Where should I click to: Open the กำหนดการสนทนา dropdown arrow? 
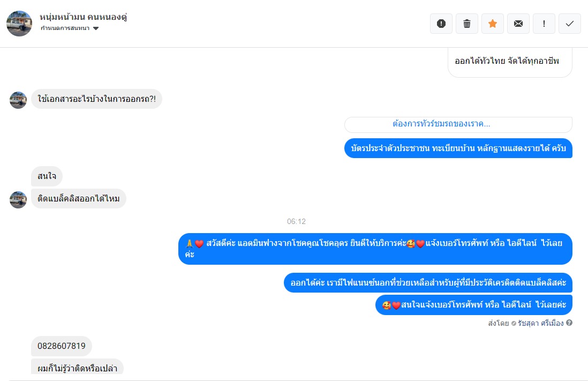pos(96,28)
